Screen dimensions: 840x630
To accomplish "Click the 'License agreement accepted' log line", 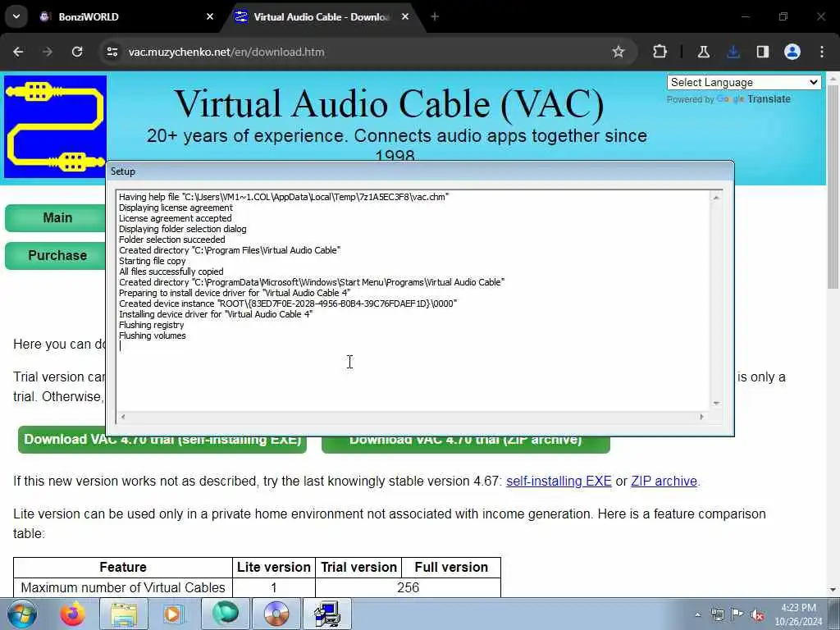I will (x=176, y=218).
